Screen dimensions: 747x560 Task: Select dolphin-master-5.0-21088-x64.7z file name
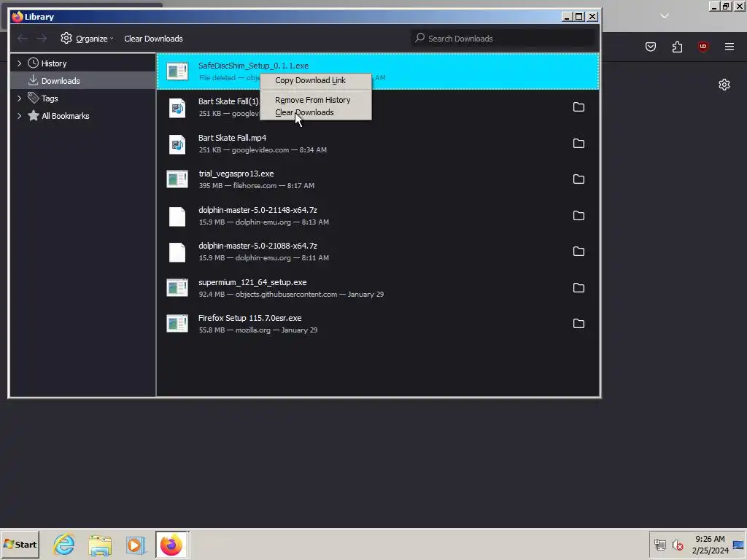(x=258, y=246)
